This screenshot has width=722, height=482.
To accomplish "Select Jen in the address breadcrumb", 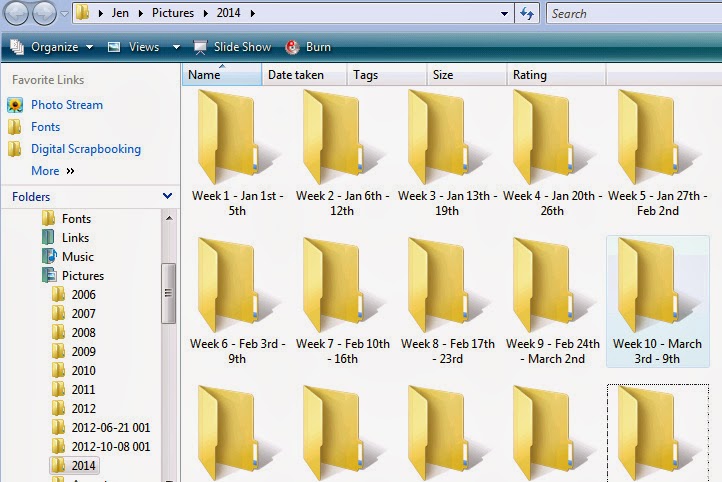I will pos(120,13).
